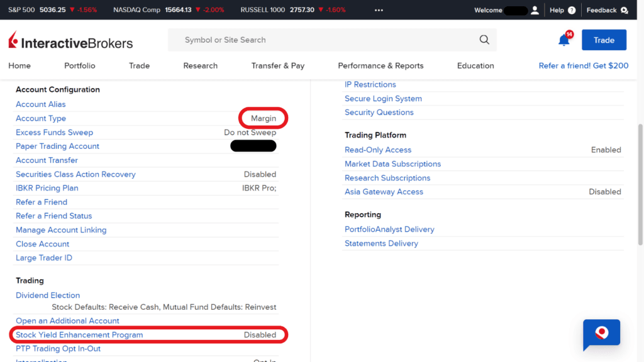The width and height of the screenshot is (644, 362).
Task: Click the Secure Login System link
Action: coord(383,99)
